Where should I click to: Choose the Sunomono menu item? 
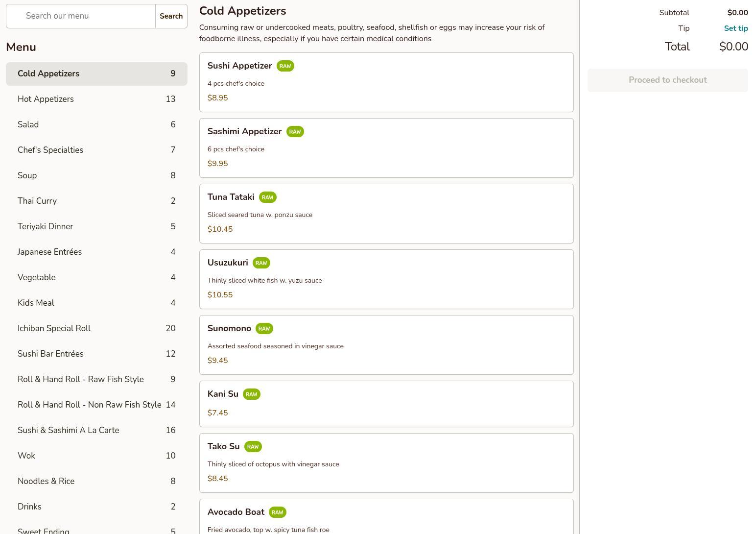tap(386, 345)
